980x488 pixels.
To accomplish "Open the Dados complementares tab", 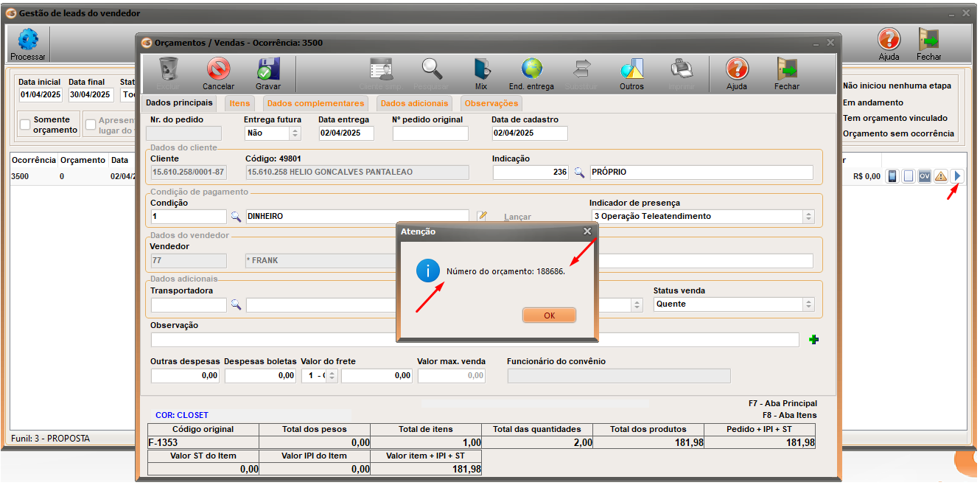I will (315, 103).
